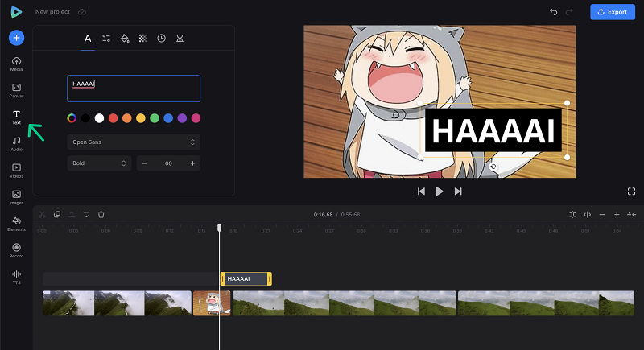The width and height of the screenshot is (644, 350).
Task: Click the New project title
Action: (52, 12)
